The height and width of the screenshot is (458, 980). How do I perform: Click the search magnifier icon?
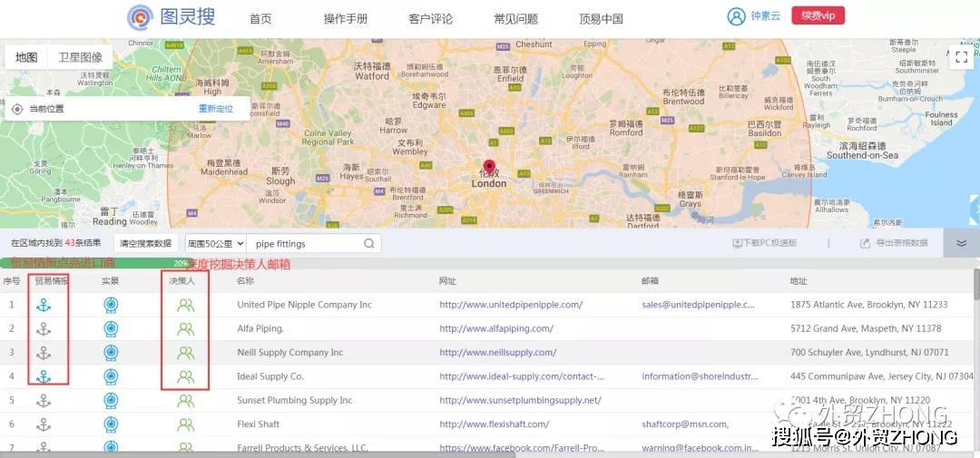click(x=369, y=244)
